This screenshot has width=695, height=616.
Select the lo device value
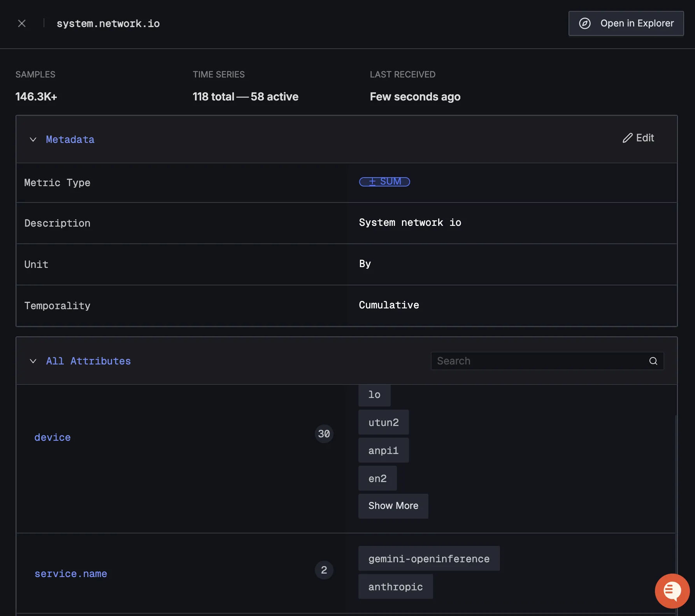click(x=374, y=395)
